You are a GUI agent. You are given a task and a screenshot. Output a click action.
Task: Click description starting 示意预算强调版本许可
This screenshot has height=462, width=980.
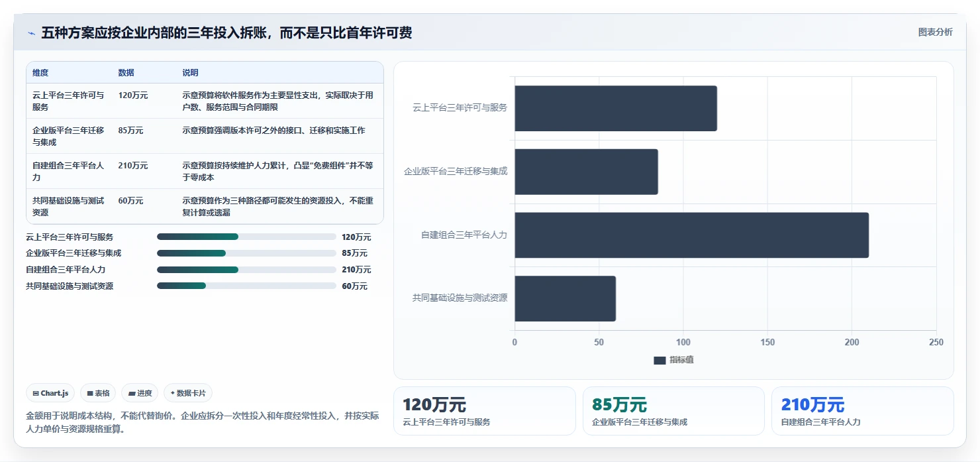click(273, 131)
